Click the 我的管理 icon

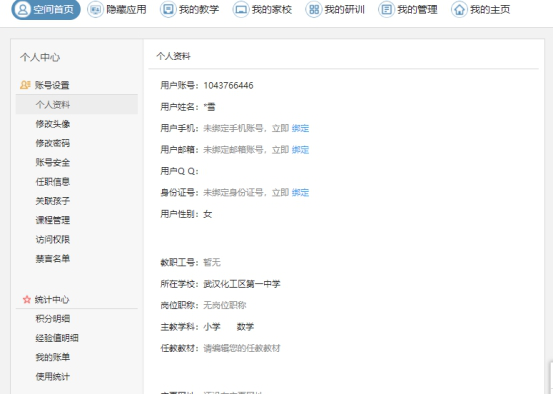point(386,10)
